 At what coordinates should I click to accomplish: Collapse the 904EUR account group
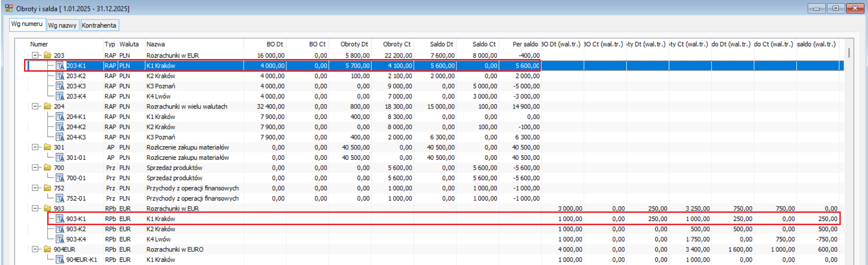point(35,249)
